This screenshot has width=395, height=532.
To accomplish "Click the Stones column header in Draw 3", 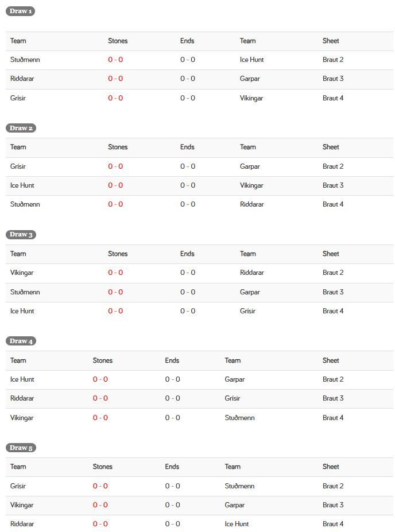I will click(x=118, y=254).
